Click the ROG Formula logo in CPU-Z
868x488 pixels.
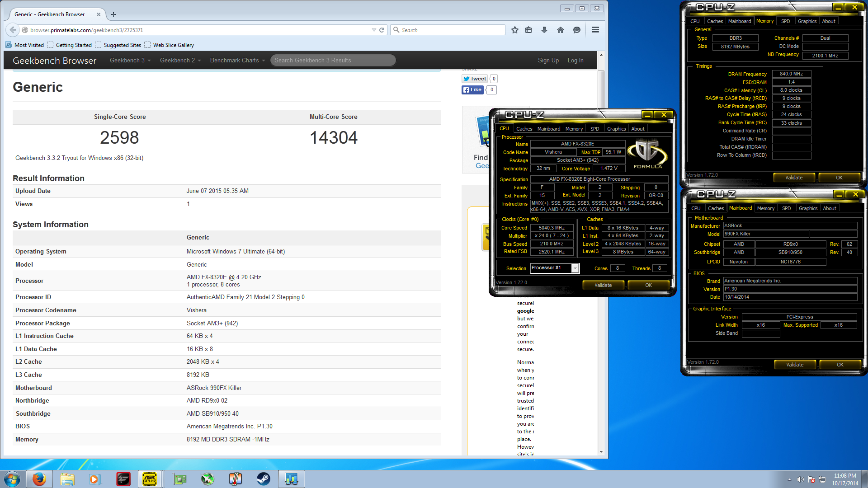648,154
